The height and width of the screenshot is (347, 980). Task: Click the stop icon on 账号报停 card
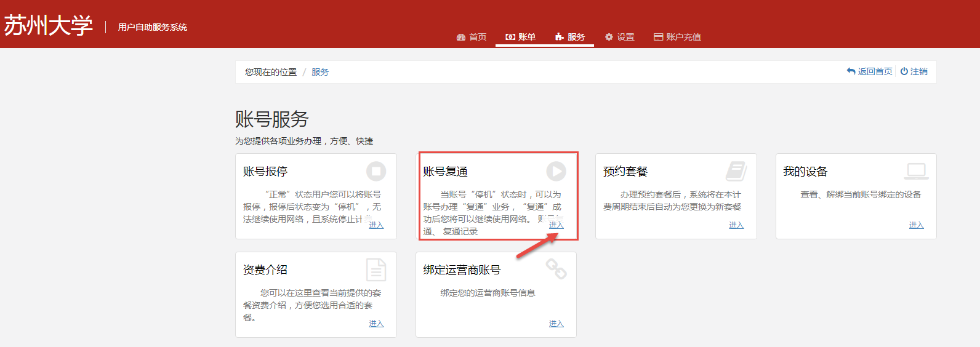pyautogui.click(x=376, y=171)
